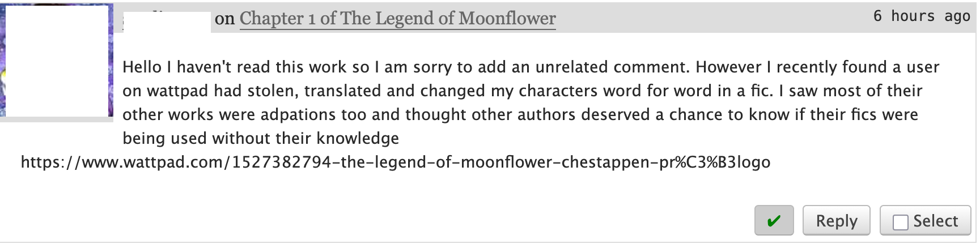Viewport: 980px width, 248px height.
Task: Click the word "on" in comment header
Action: [224, 19]
